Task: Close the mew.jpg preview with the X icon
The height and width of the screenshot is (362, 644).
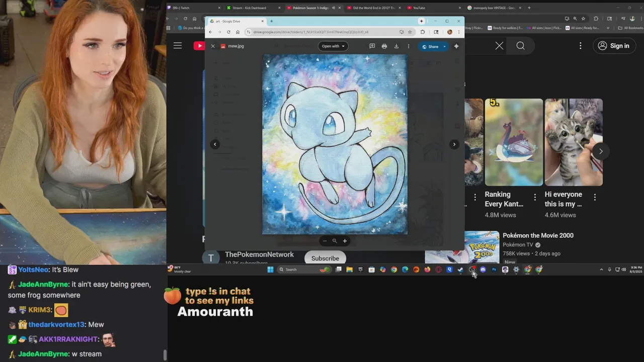Action: tap(213, 46)
